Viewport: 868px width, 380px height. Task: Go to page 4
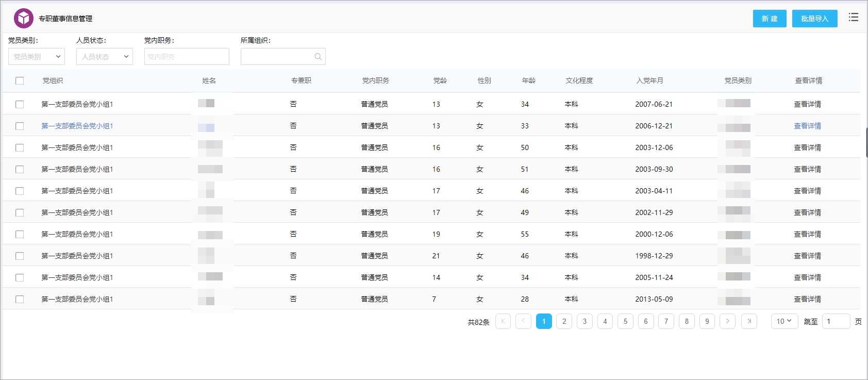click(605, 321)
